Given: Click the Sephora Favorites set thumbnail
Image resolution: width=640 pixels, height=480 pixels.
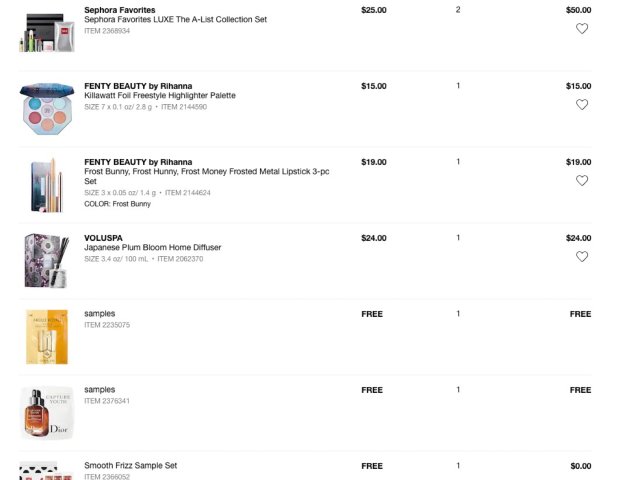Looking at the screenshot, I should pyautogui.click(x=46, y=30).
